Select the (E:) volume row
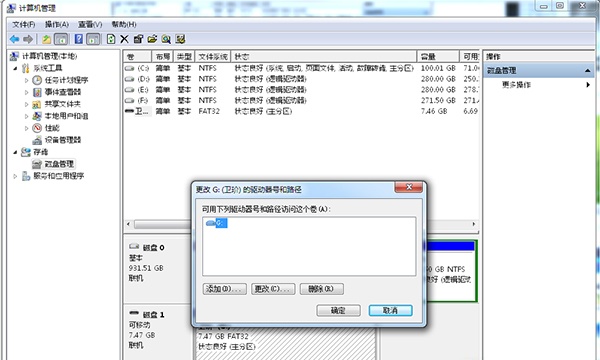This screenshot has width=600, height=360. pos(301,90)
